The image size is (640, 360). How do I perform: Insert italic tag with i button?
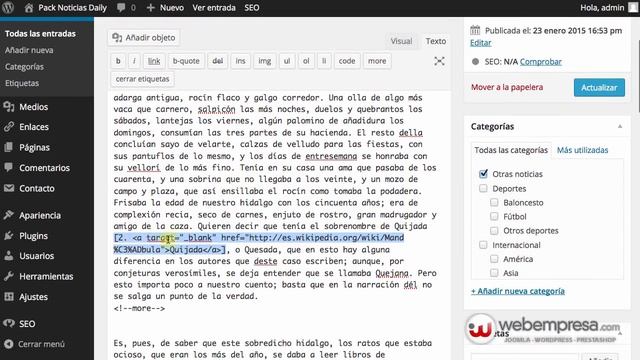click(x=134, y=61)
